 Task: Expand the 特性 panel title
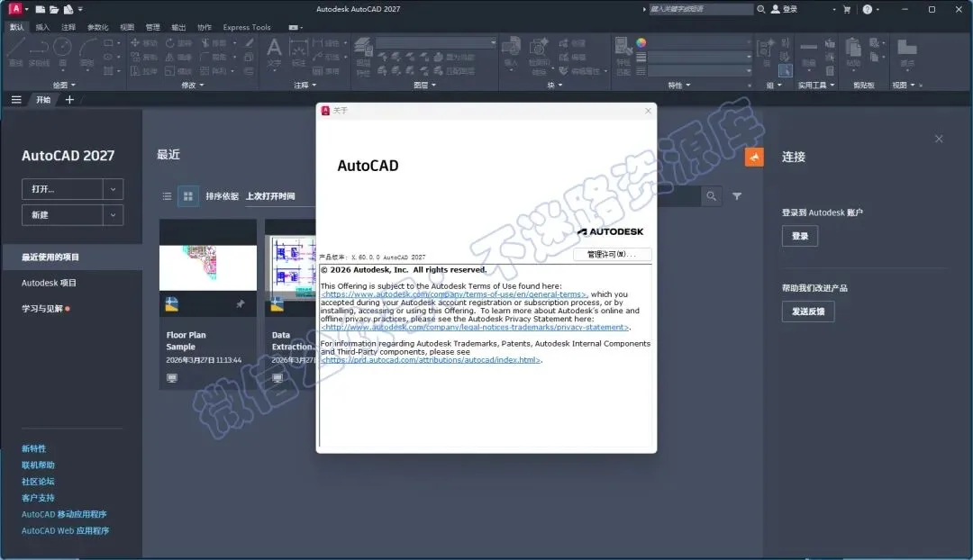[x=679, y=85]
